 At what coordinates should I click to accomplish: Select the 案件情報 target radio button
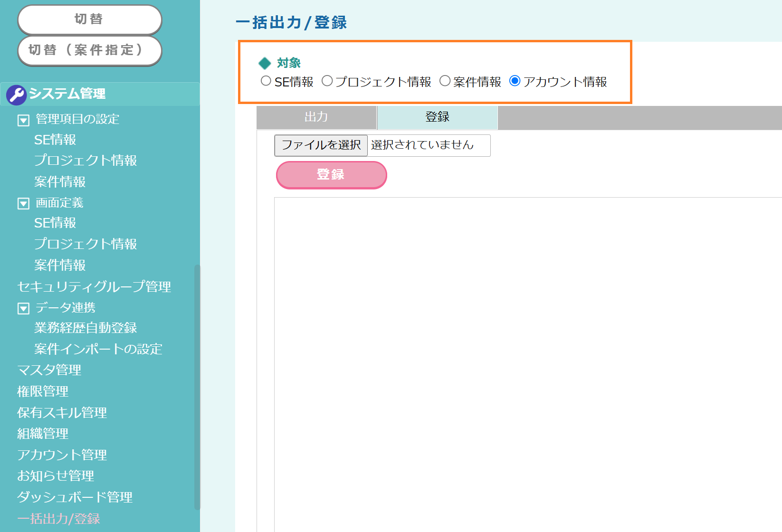click(x=445, y=81)
